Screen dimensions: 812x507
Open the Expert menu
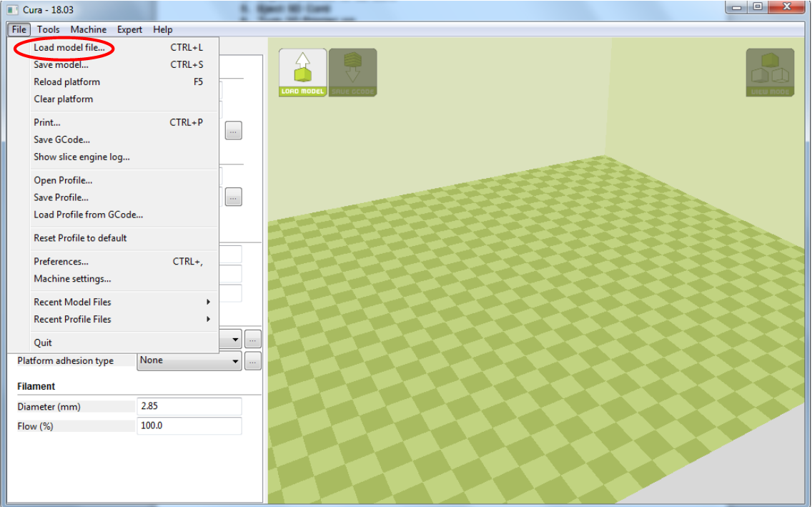(129, 29)
